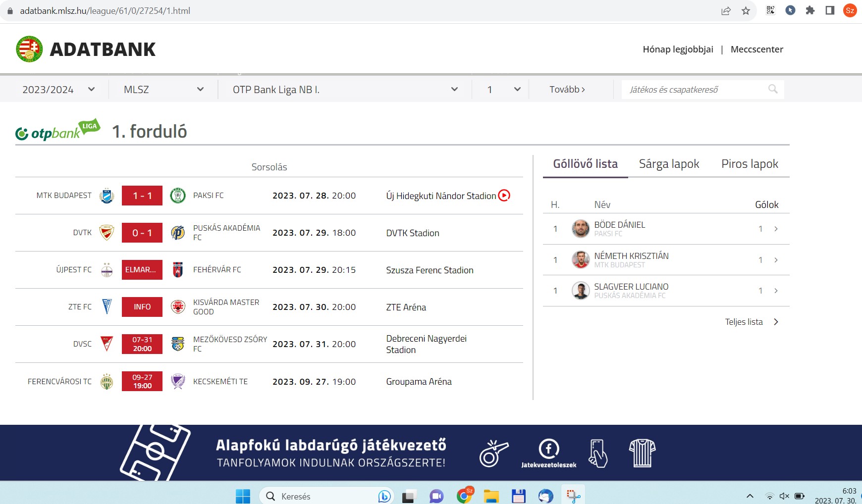
Task: Open Windows Start menu on taskbar
Action: 243,496
